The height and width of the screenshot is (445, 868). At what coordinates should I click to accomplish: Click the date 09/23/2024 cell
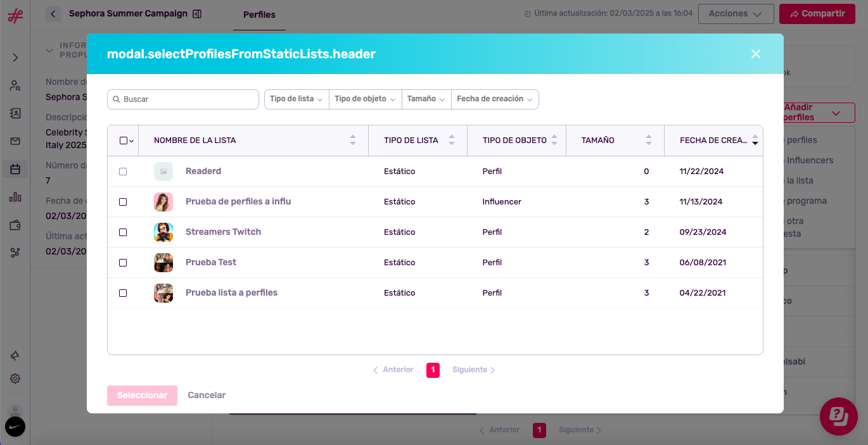pos(703,232)
